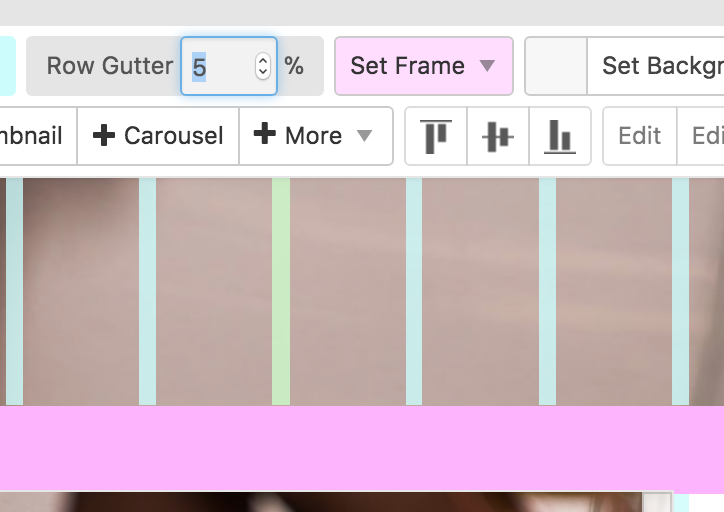The width and height of the screenshot is (724, 512).
Task: Click the align middle icon
Action: point(497,136)
